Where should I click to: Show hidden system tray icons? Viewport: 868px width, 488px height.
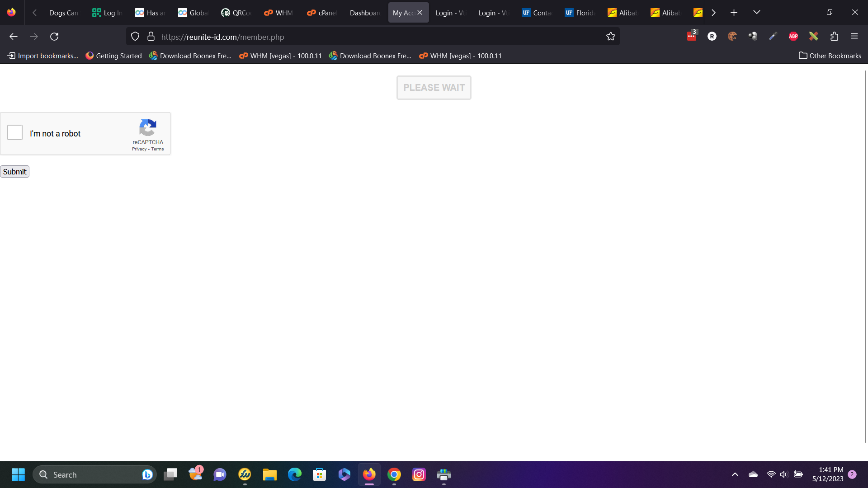(735, 474)
